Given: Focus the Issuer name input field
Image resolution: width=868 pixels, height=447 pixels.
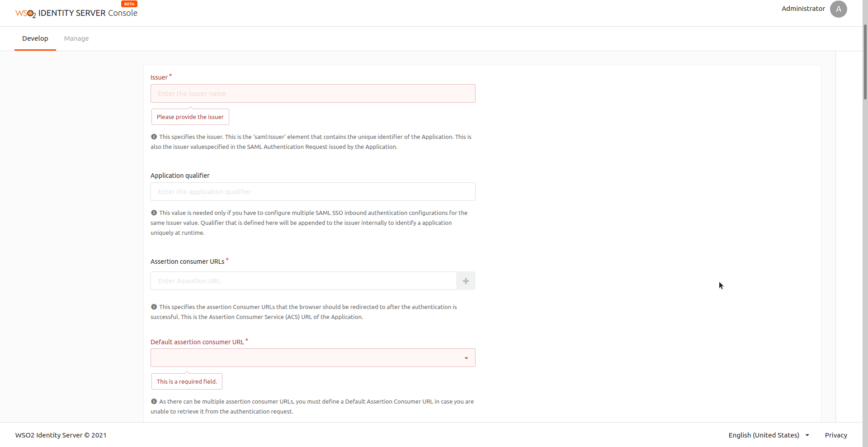Looking at the screenshot, I should pyautogui.click(x=313, y=94).
